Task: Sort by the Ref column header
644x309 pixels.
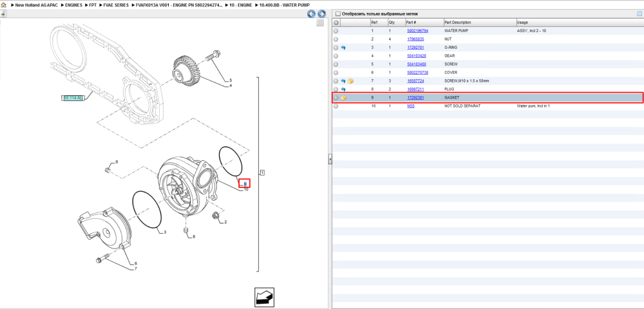Action: pos(378,22)
